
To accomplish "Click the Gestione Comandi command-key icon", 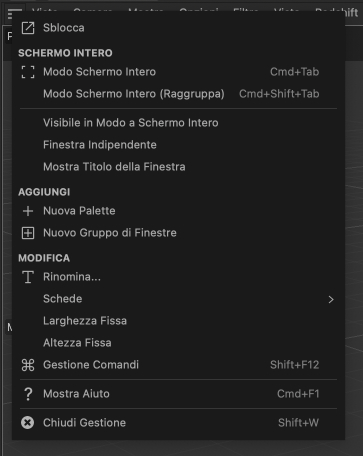I will 28,365.
